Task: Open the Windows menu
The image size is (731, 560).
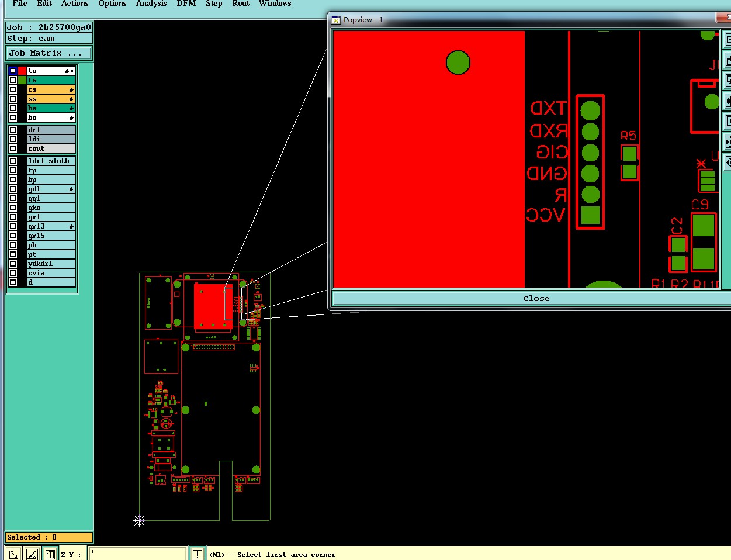Action: pyautogui.click(x=275, y=4)
